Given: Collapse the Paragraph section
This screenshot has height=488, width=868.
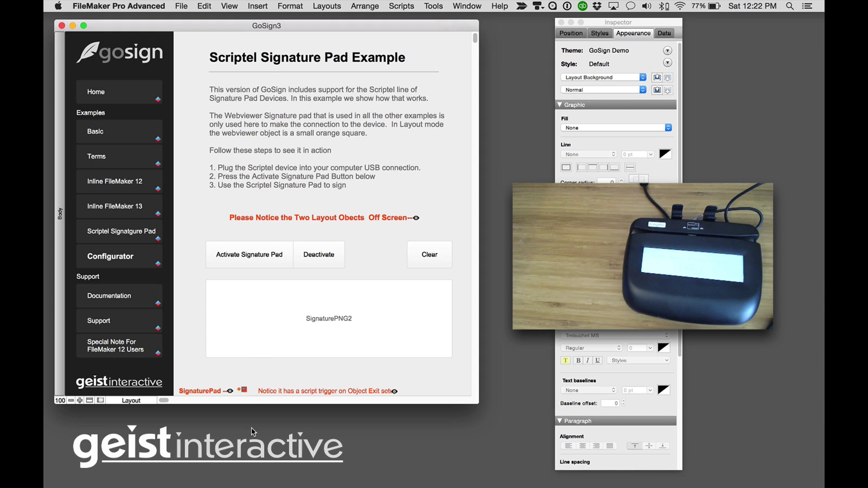Looking at the screenshot, I should tap(559, 421).
